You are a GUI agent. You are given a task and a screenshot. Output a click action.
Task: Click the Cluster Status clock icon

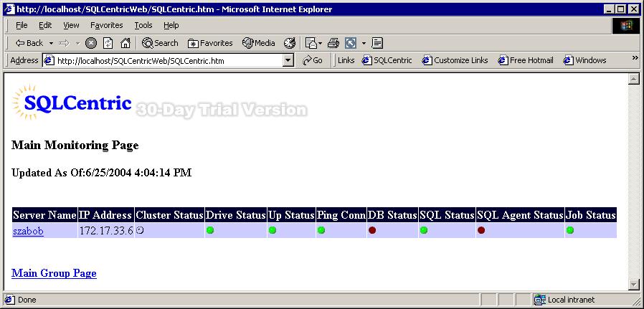click(140, 230)
